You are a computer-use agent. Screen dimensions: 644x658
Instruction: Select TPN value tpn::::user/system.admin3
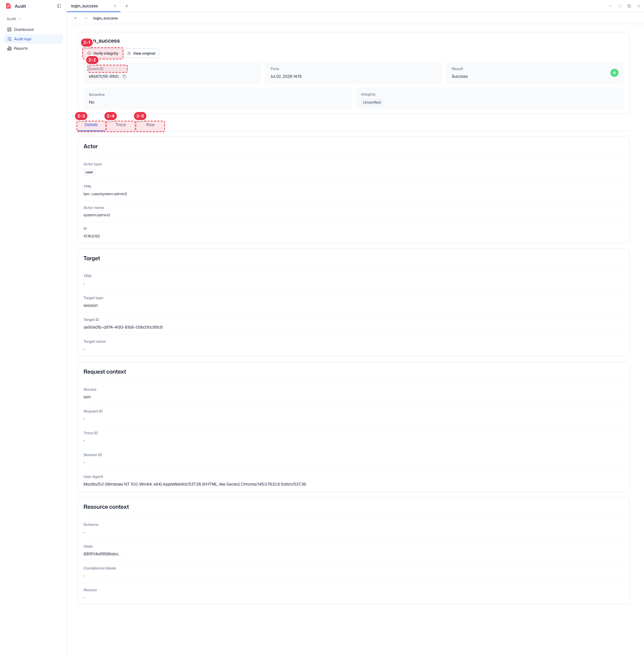(x=105, y=194)
